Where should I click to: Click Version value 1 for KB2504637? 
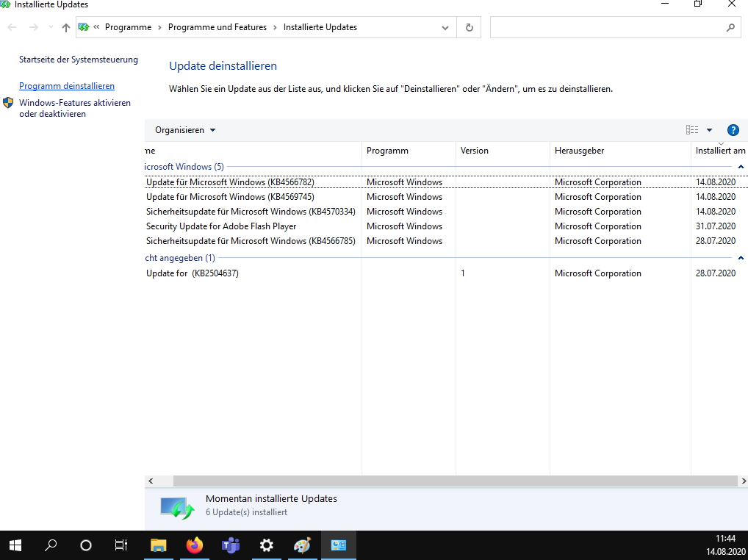click(x=463, y=273)
